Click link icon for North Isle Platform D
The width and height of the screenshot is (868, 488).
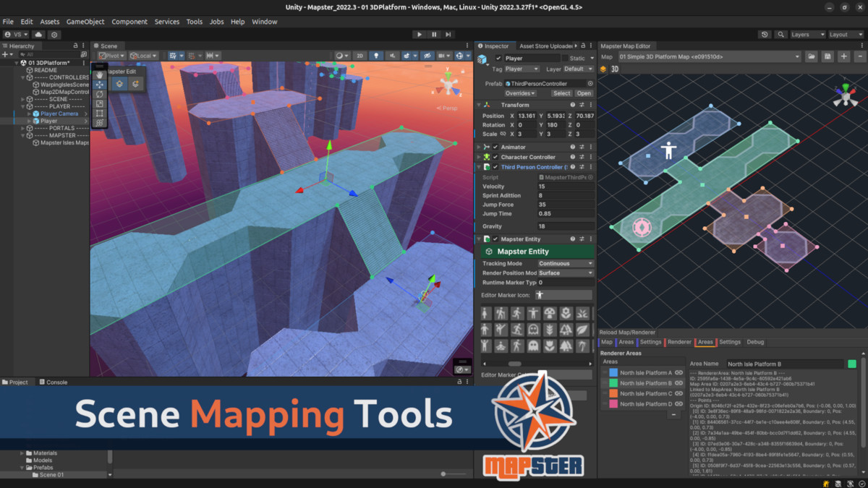(x=678, y=403)
